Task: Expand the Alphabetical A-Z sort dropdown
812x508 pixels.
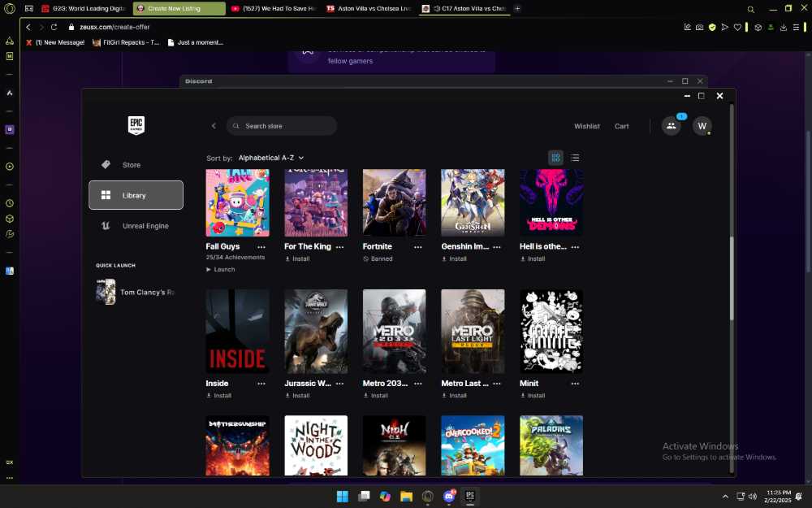Action: point(271,158)
